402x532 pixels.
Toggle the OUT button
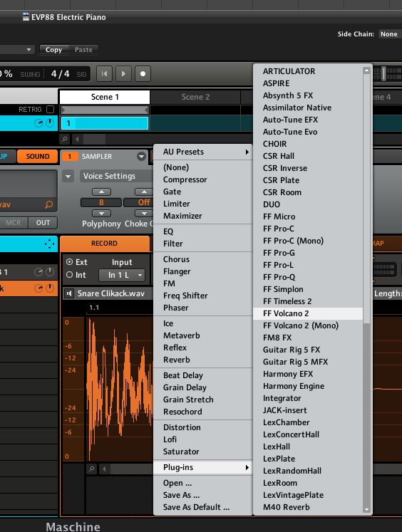pos(43,223)
